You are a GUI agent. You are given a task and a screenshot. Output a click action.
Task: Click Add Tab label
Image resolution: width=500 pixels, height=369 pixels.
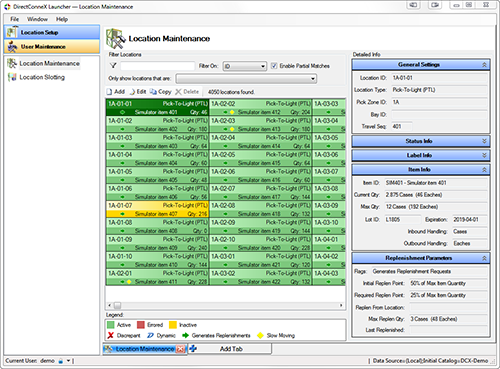pos(231,349)
